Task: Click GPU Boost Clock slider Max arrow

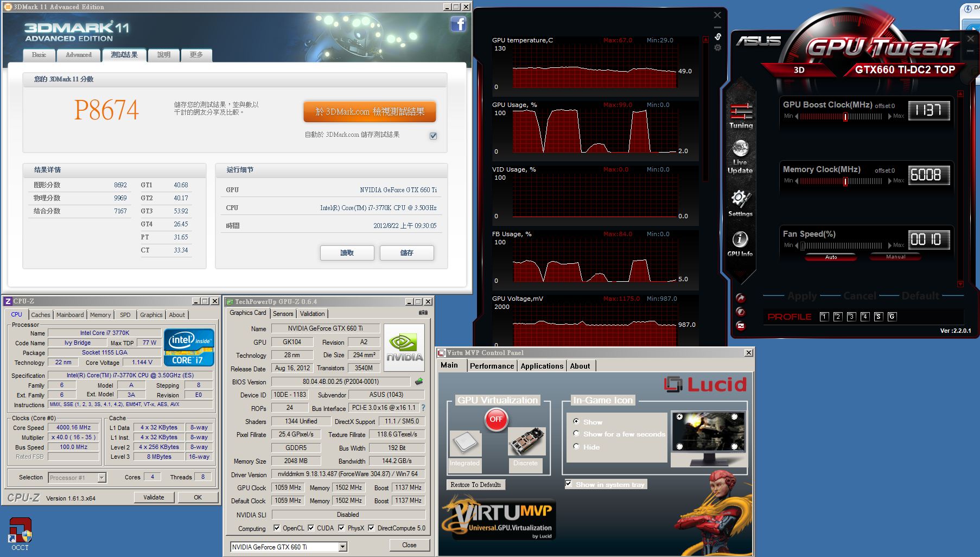Action: pyautogui.click(x=890, y=117)
